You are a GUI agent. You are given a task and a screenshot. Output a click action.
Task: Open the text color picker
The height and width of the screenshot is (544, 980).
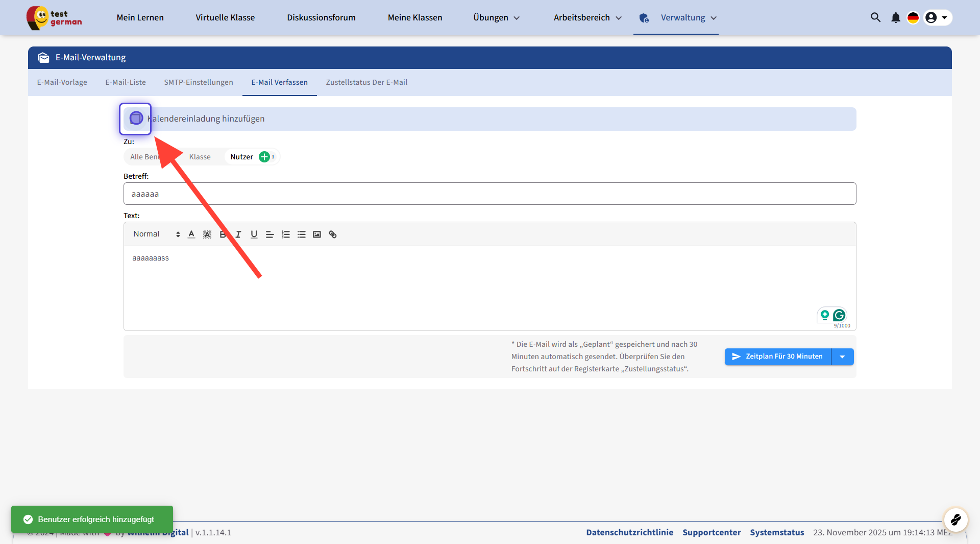(191, 234)
